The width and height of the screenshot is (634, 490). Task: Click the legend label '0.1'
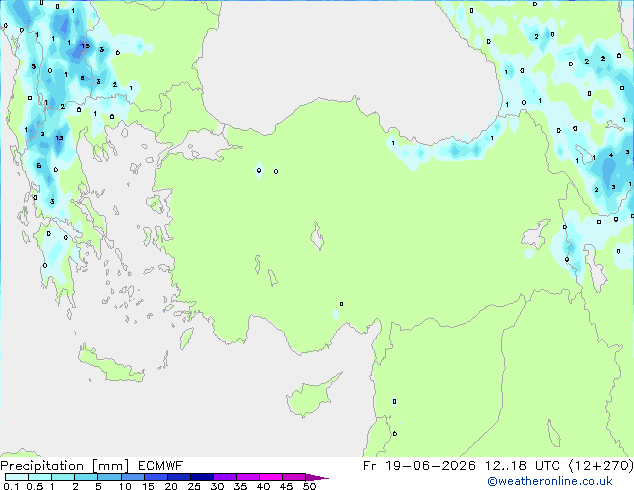pyautogui.click(x=11, y=486)
